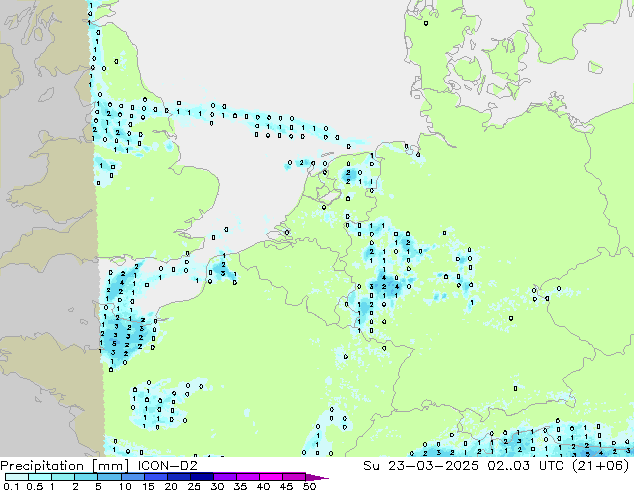Click the legend value '15'
The width and height of the screenshot is (634, 490).
148,486
